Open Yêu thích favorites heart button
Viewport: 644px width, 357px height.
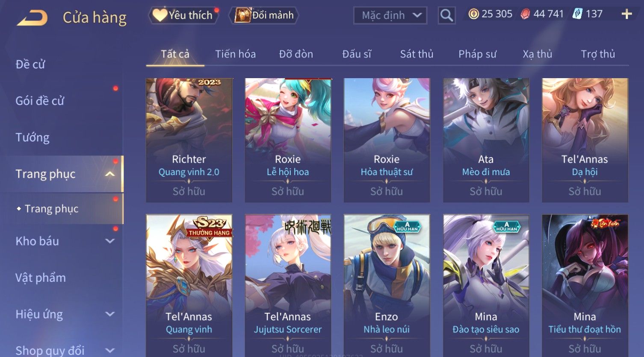(183, 15)
